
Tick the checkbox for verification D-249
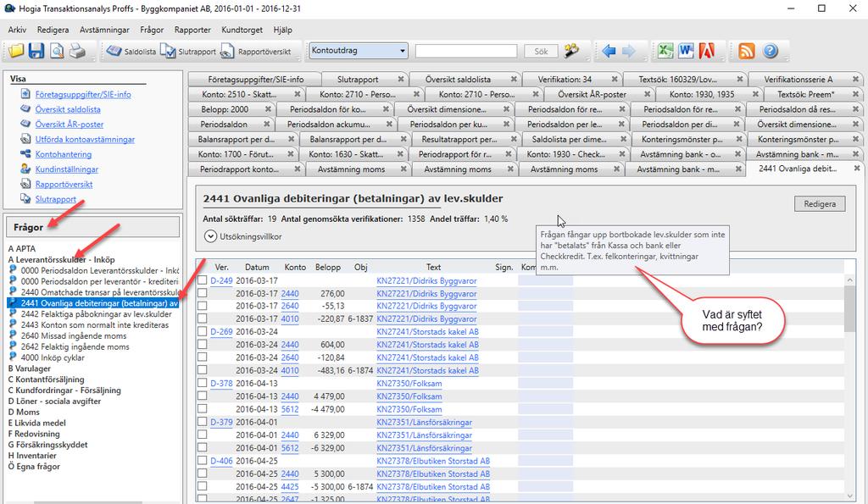click(x=203, y=280)
